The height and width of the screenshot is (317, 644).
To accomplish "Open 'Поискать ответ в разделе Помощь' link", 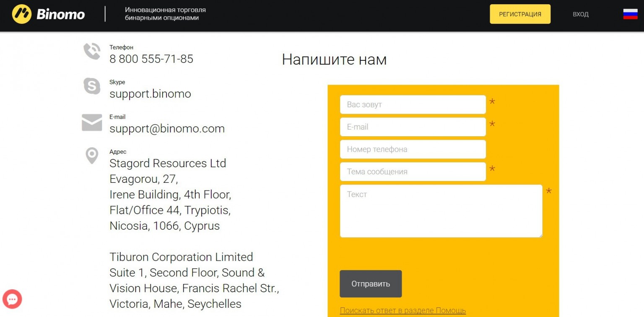I will [403, 311].
